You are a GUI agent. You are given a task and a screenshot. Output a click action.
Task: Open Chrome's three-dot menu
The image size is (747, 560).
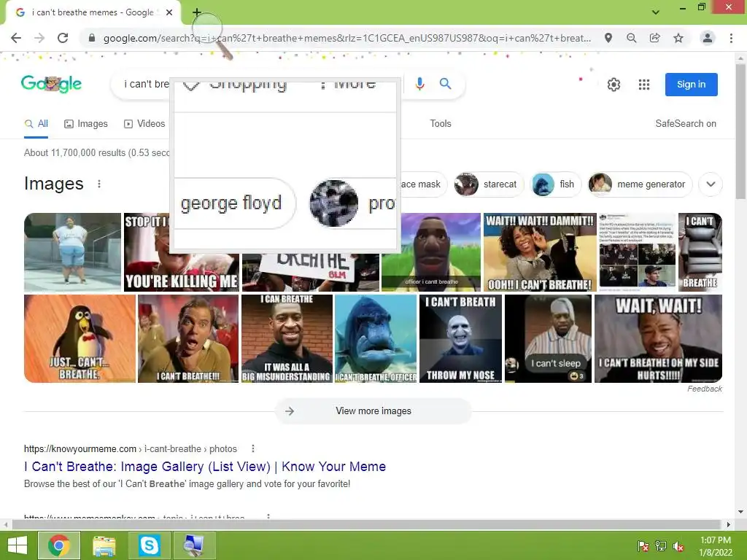click(x=731, y=38)
